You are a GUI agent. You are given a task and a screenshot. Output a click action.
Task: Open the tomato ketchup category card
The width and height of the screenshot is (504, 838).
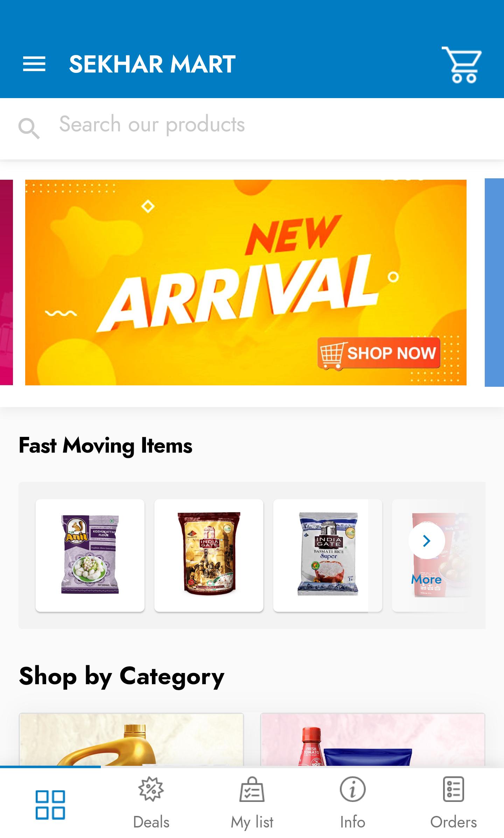coord(373,739)
